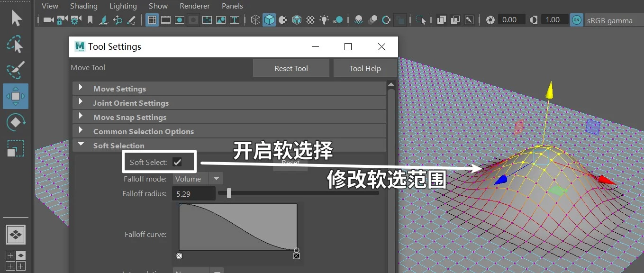Click the Falloff radius value field

point(194,193)
